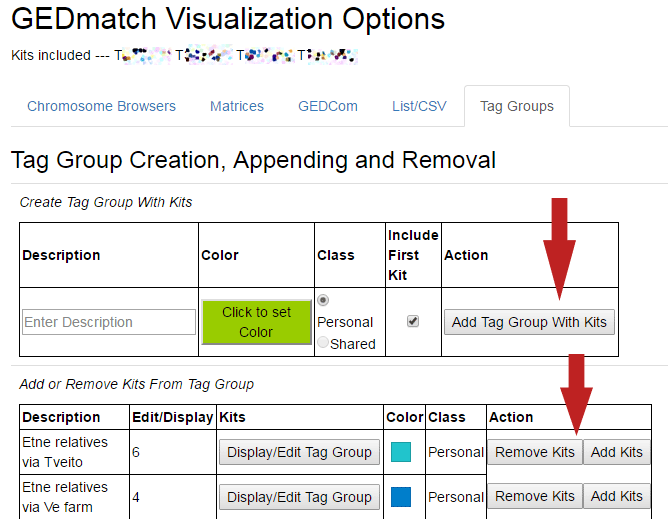Viewport: 668px width, 519px height.
Task: Go to the List/CSV tab
Action: coord(419,106)
